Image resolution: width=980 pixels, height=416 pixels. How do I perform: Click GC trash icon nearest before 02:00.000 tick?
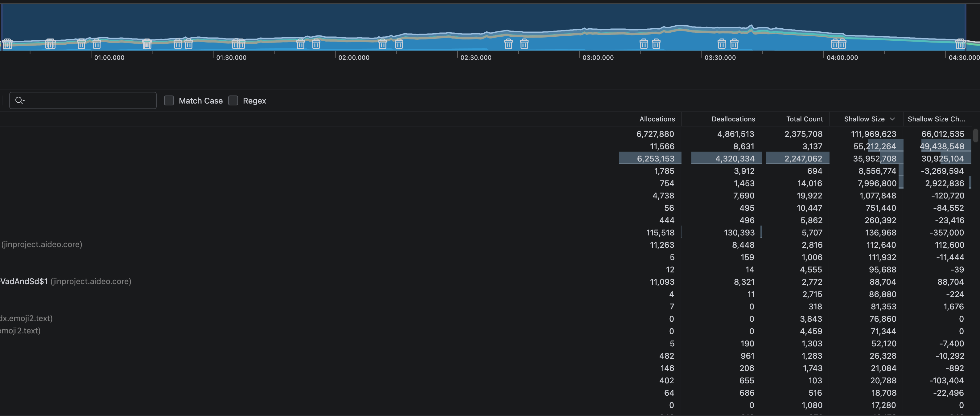tap(316, 44)
